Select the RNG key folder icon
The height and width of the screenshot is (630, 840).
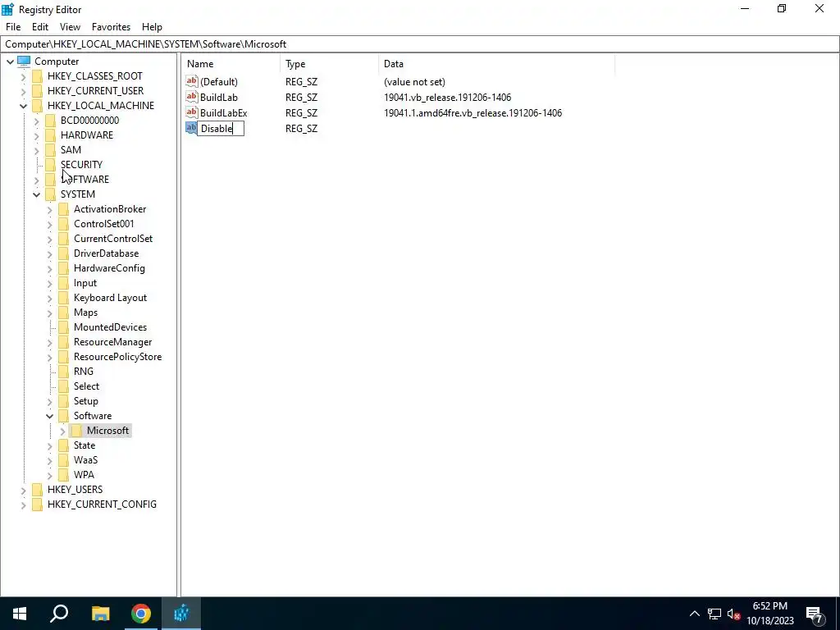coord(63,372)
